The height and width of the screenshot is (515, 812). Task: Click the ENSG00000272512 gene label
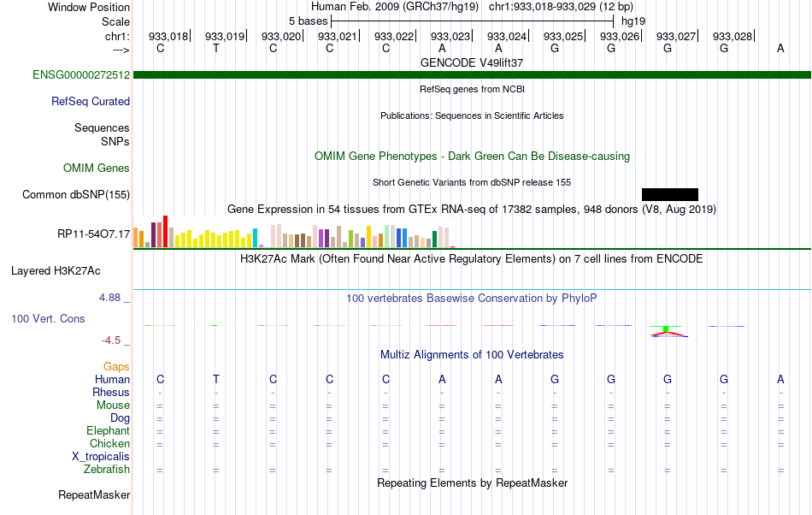tap(81, 75)
